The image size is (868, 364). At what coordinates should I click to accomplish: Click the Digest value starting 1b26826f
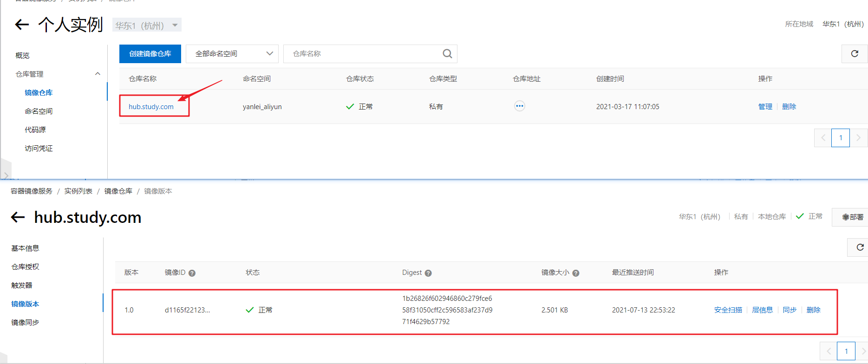(447, 310)
